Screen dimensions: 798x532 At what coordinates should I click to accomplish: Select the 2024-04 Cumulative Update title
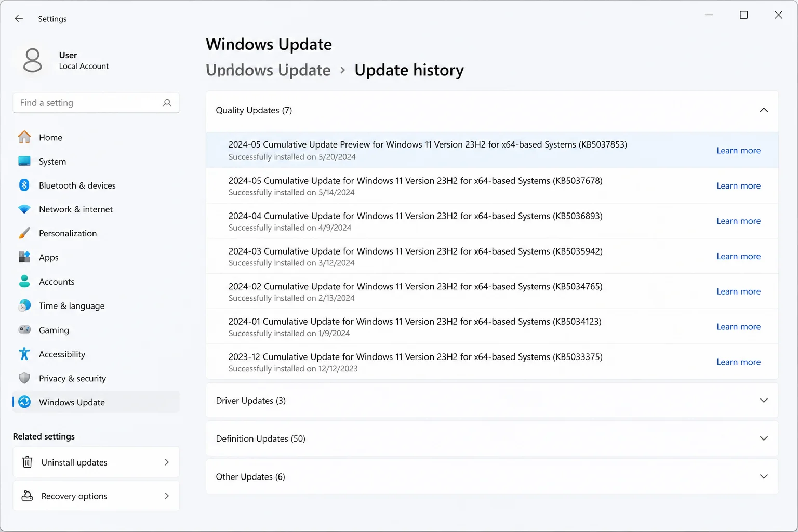pos(416,216)
